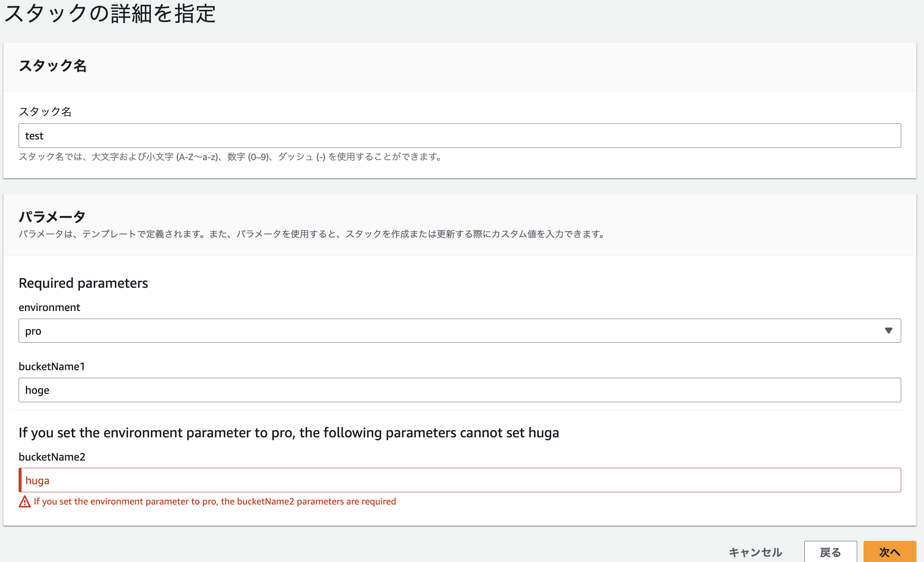This screenshot has width=924, height=562.
Task: Click the スタック名 panel header
Action: pos(53,66)
